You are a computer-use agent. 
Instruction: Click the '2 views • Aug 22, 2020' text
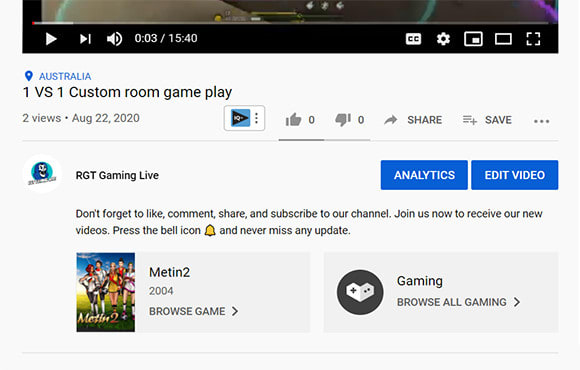click(x=81, y=118)
